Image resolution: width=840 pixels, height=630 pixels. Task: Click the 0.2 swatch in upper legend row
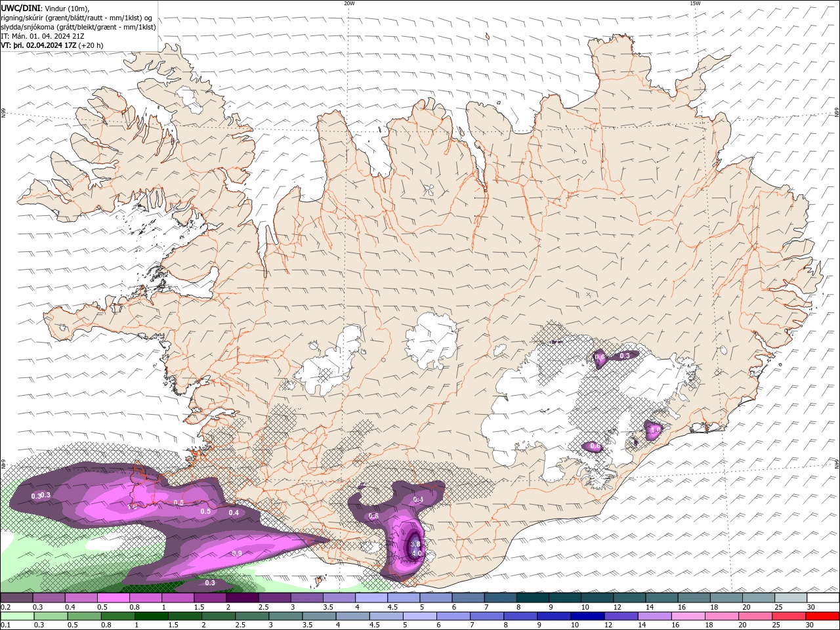coord(17,598)
